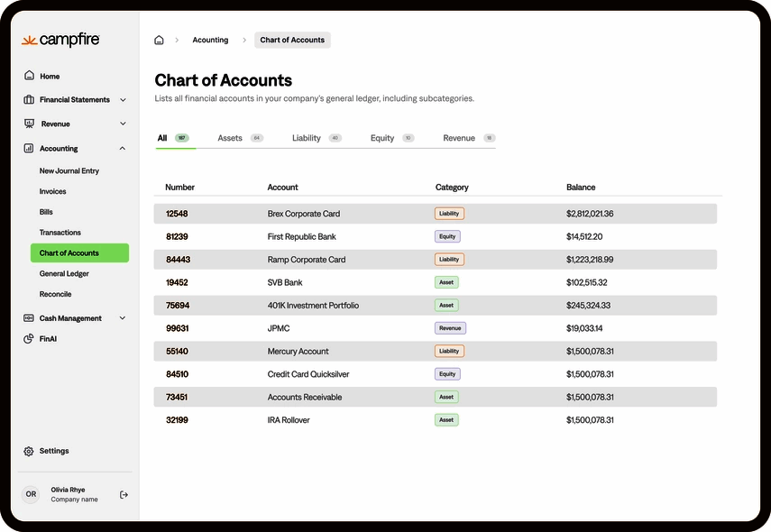Open the Settings gear icon
Screen dimensions: 771x532
pyautogui.click(x=29, y=451)
